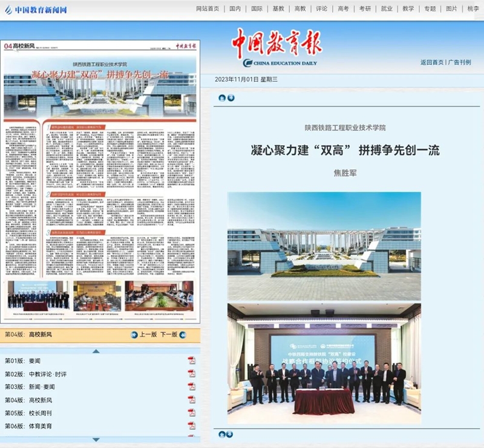Click the right conference table photo in preview
This screenshot has width=484, height=448.
[x=159, y=296]
